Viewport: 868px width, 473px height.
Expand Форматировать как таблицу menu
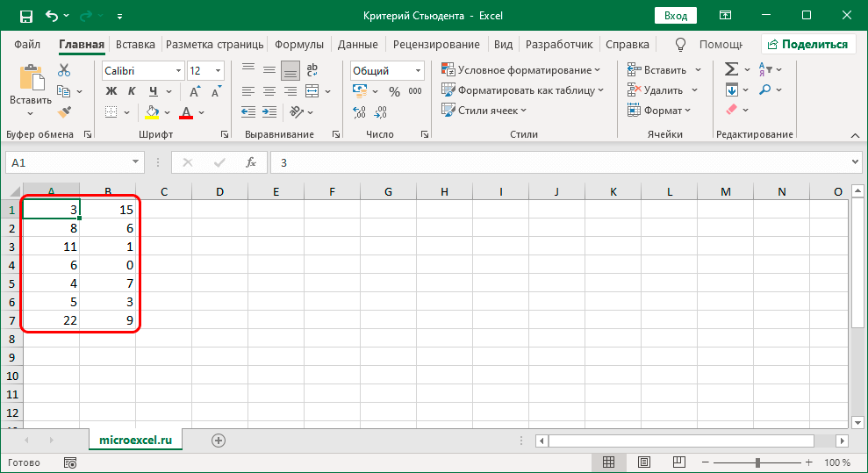pos(522,90)
